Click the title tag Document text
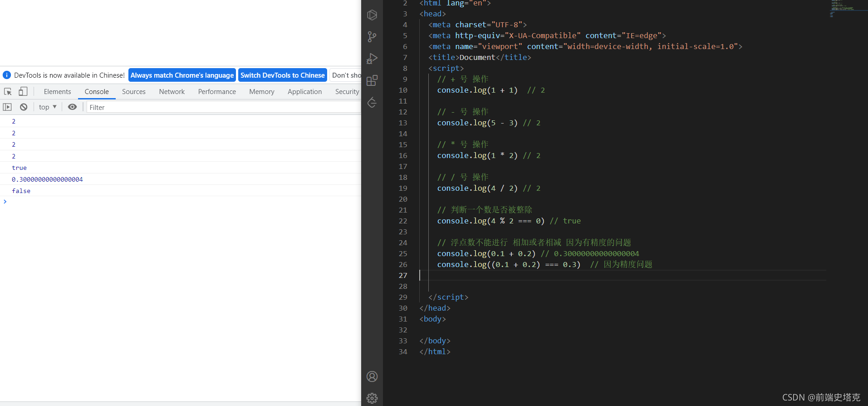This screenshot has height=406, width=868. click(477, 57)
